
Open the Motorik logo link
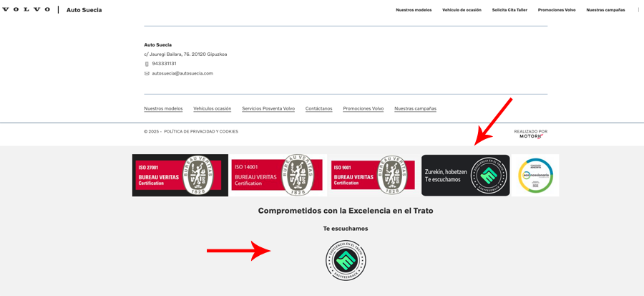tap(531, 136)
